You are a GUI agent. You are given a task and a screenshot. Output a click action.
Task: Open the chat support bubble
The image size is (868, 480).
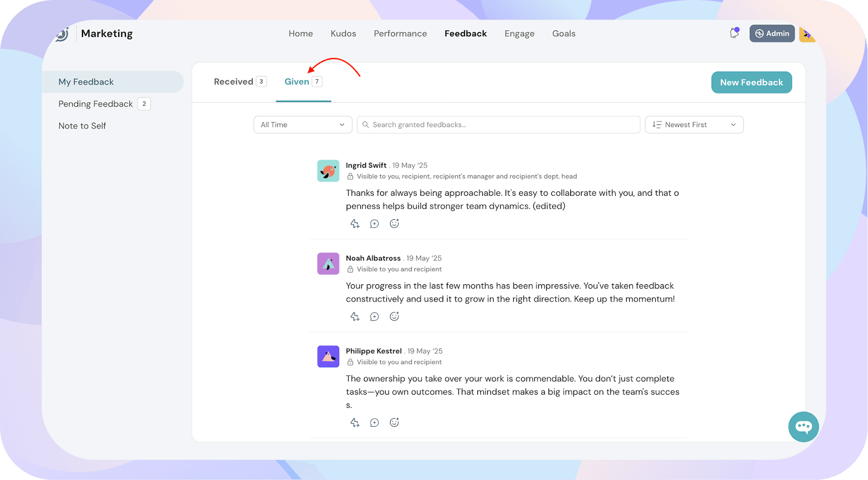click(803, 427)
